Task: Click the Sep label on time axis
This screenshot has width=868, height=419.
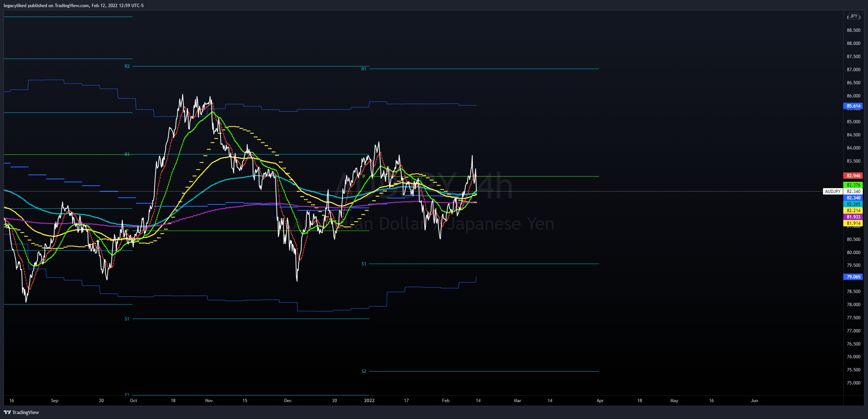Action: click(x=55, y=401)
